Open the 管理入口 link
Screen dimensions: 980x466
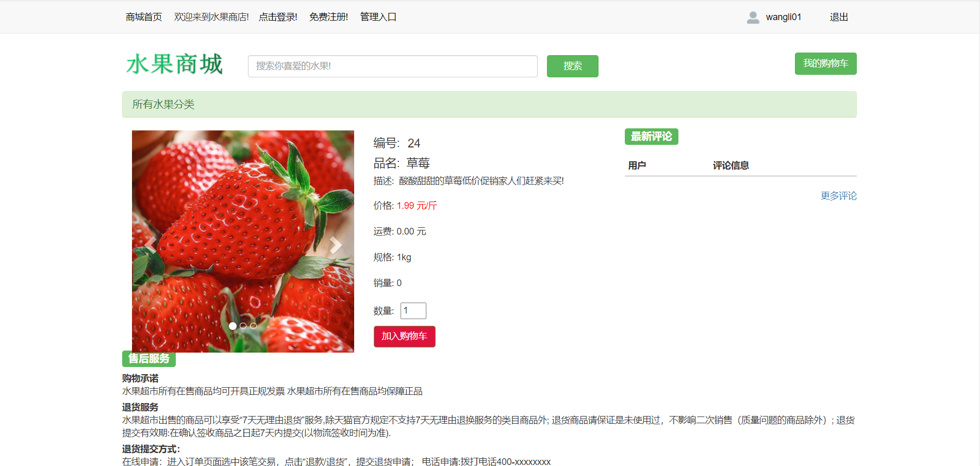click(378, 17)
